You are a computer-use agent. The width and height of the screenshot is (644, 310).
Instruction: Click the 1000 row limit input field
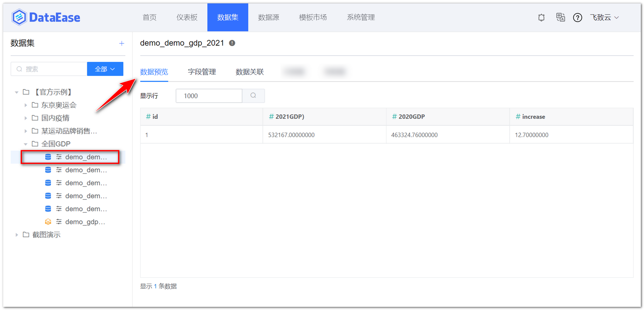(x=209, y=96)
